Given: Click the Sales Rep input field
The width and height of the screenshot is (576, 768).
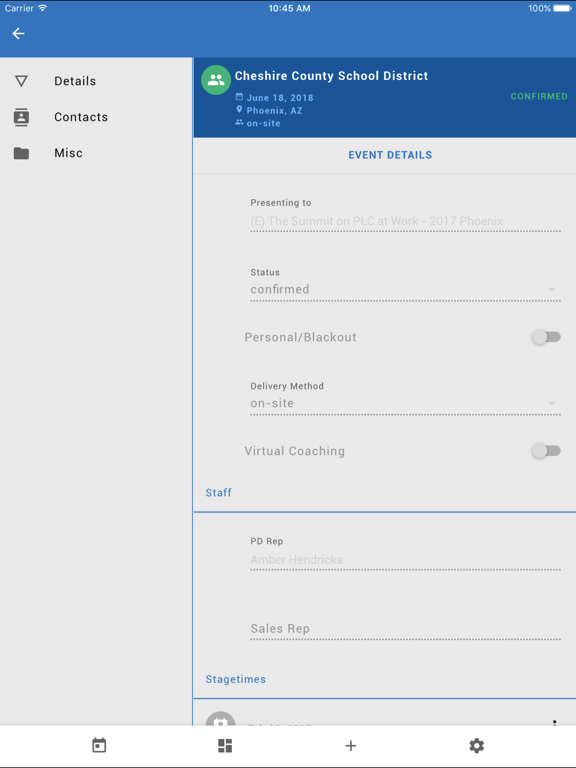Looking at the screenshot, I should (x=406, y=629).
